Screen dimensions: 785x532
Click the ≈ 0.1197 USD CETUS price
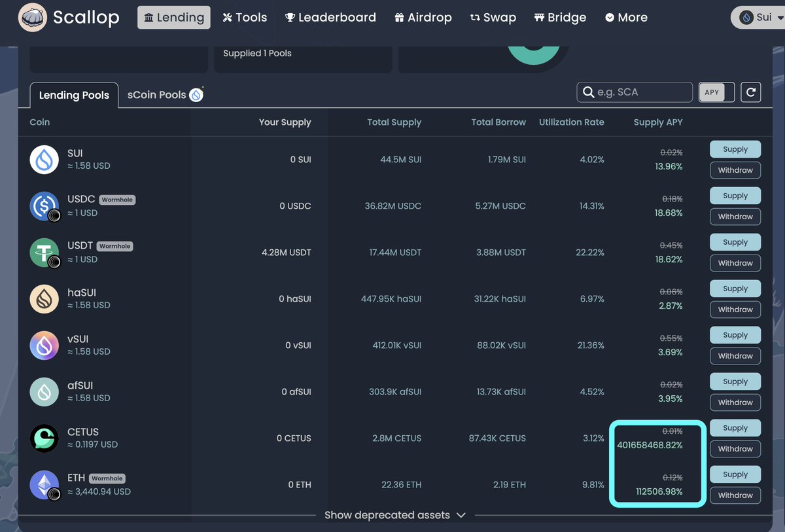point(92,445)
